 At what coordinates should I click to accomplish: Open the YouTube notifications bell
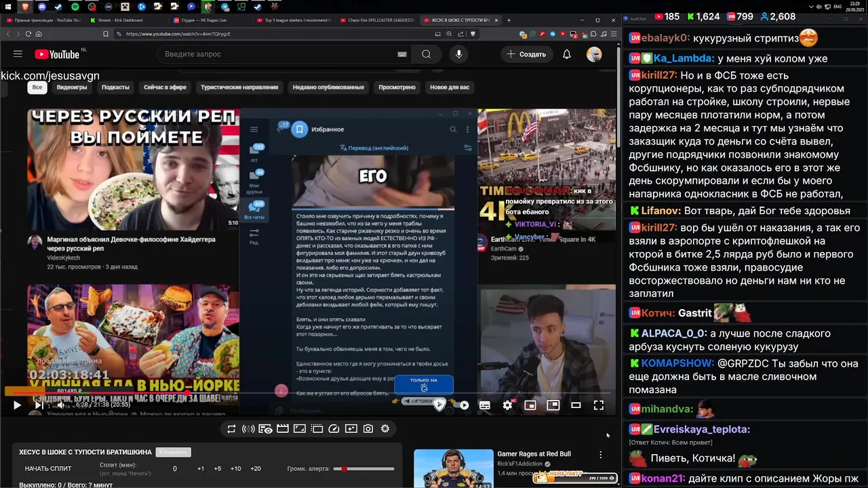click(567, 54)
